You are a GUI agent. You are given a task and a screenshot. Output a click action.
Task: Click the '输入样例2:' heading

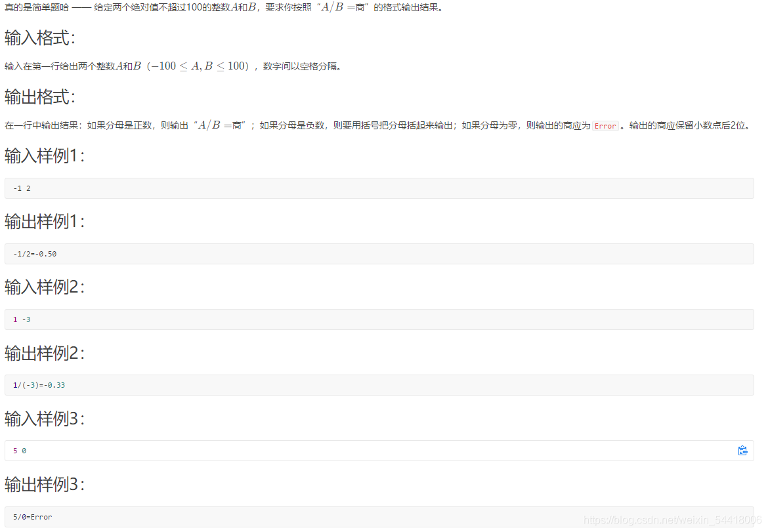click(x=45, y=287)
